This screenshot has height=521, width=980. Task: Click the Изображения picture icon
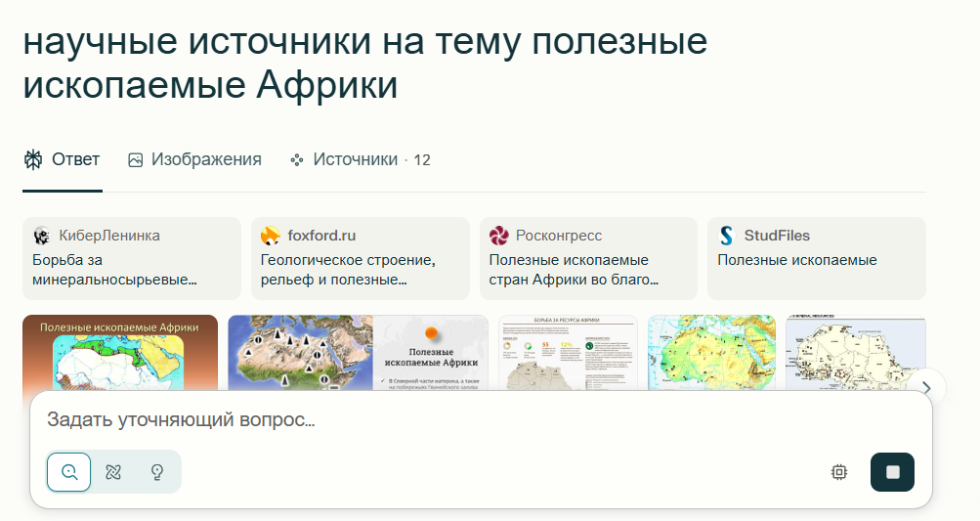click(135, 160)
